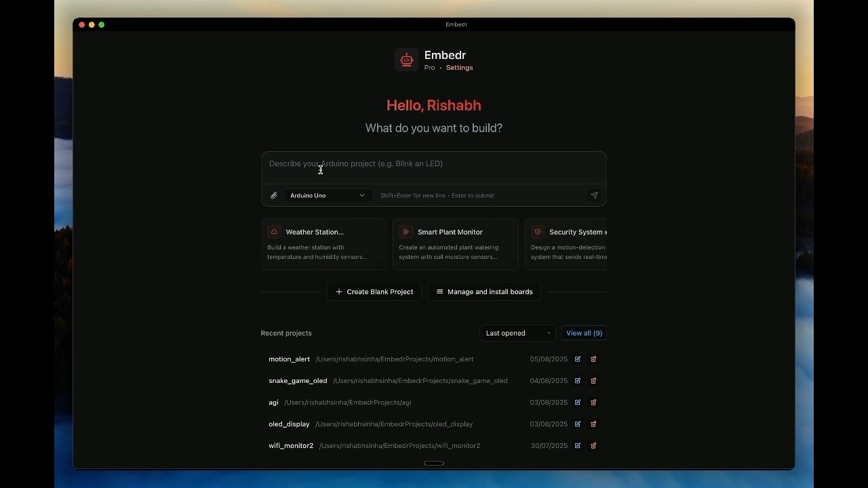Click edit icon for motion_alert
868x488 pixels.
578,359
